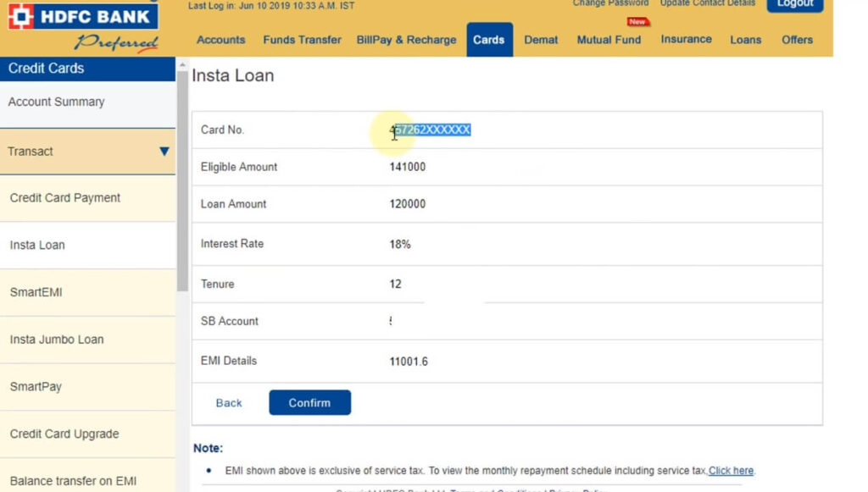868x492 pixels.
Task: Click the Tenure value 12
Action: tap(395, 285)
